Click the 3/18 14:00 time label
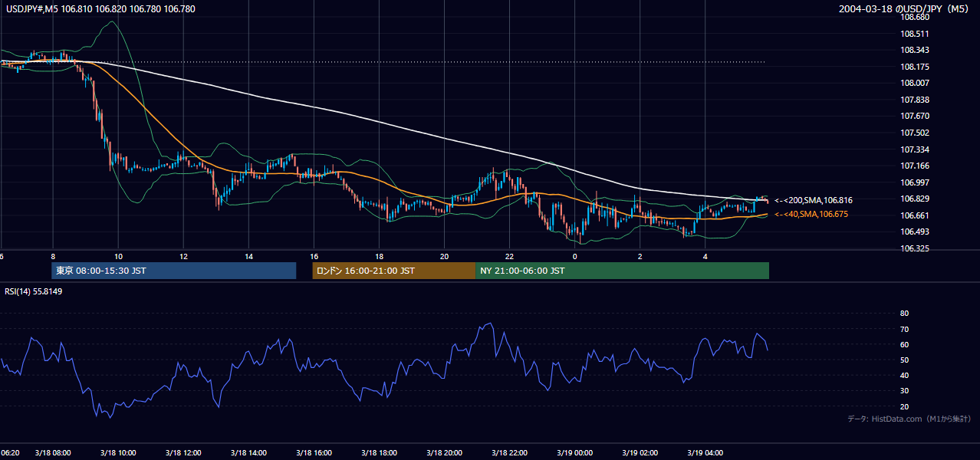Screen dimensions: 980x460 click(x=248, y=453)
